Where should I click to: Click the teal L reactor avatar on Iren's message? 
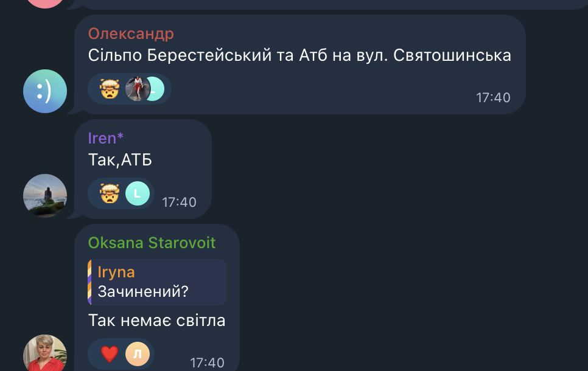137,193
